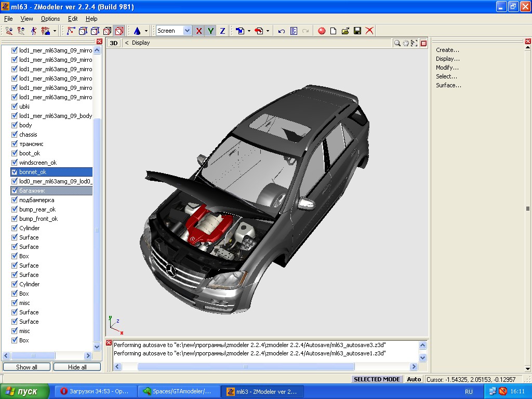532x399 pixels.
Task: Expand the Display... command group in right panel
Action: 448,59
